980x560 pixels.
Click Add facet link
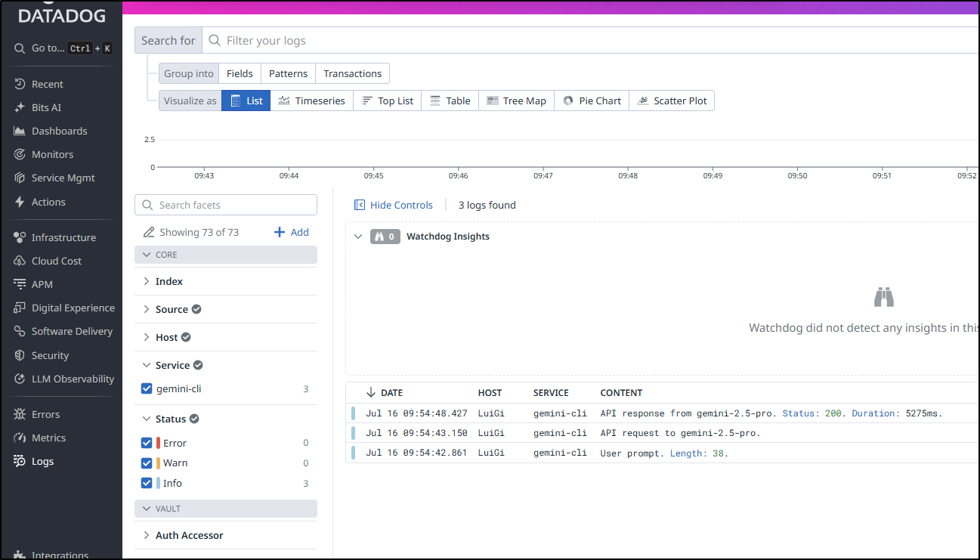click(292, 232)
